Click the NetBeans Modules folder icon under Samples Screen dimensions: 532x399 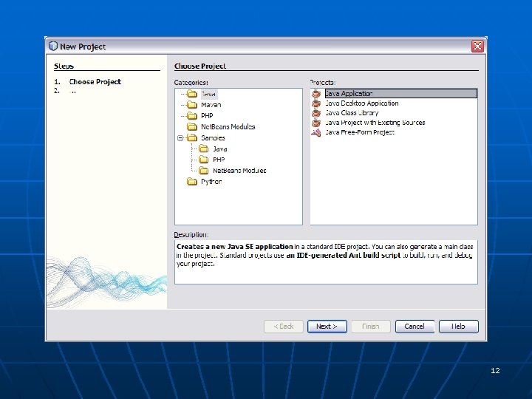(x=204, y=171)
